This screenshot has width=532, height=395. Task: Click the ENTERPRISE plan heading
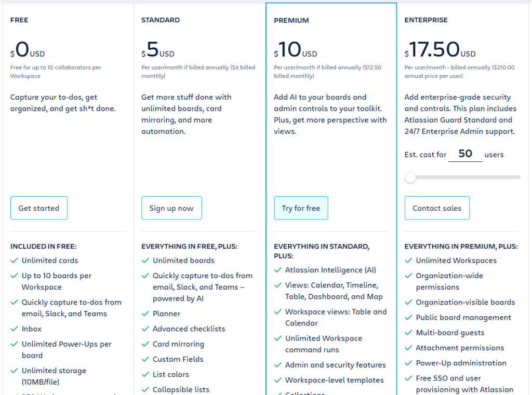[x=426, y=20]
